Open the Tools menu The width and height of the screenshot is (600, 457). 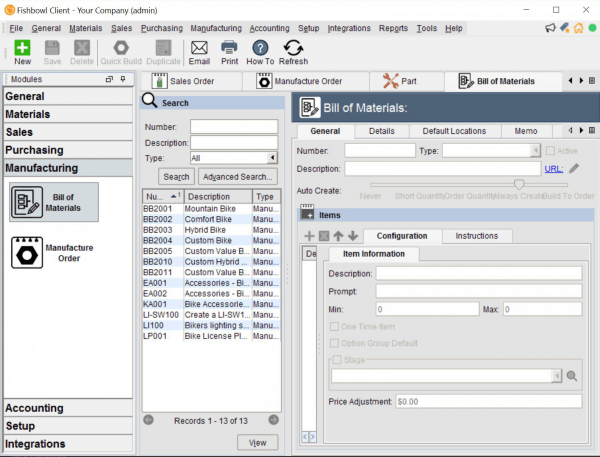(x=427, y=28)
